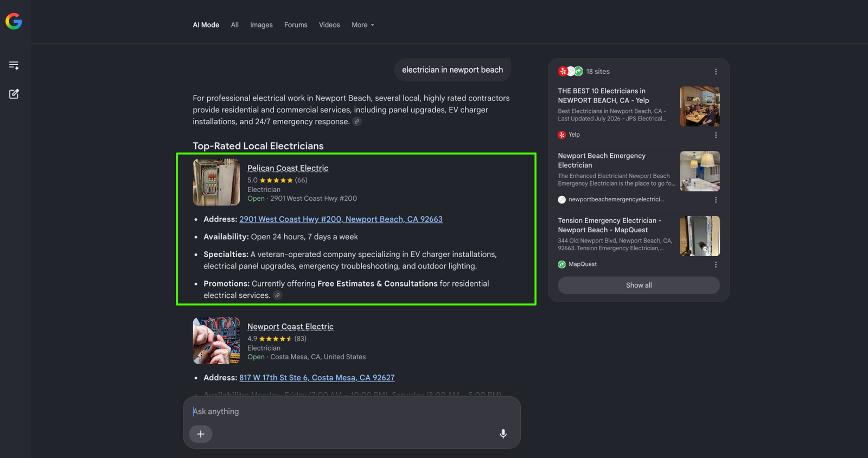The image size is (868, 458).
Task: Activate the microphone voice input
Action: pos(503,434)
